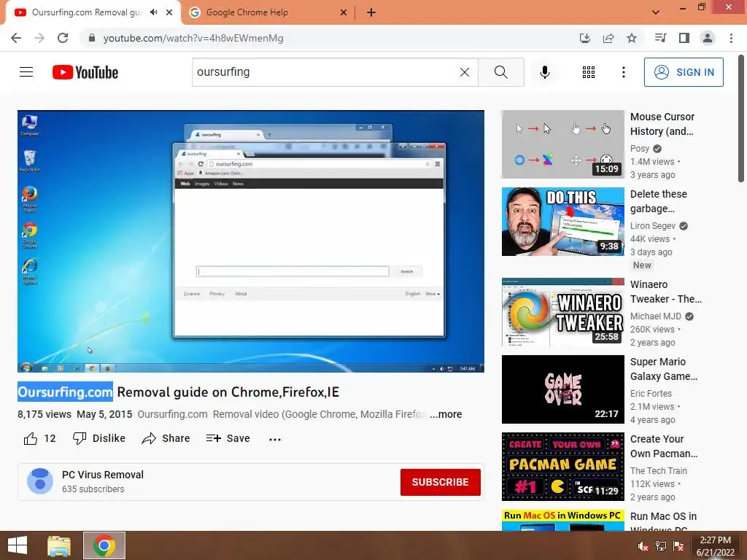Subscribe to PC Virus Removal
The width and height of the screenshot is (747, 560).
point(440,482)
